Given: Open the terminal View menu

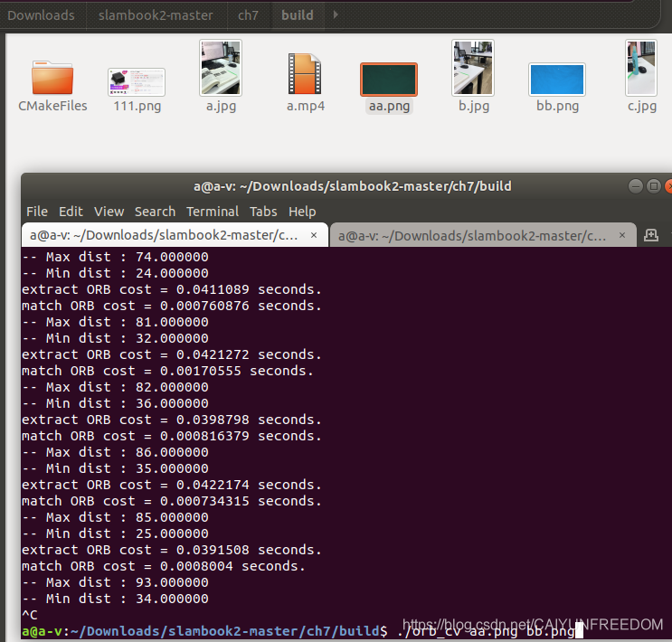Looking at the screenshot, I should [x=109, y=212].
